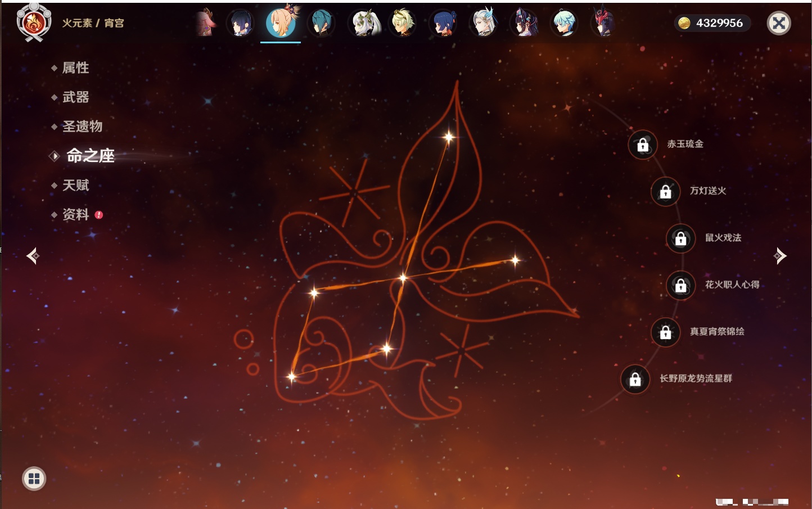The image size is (812, 509).
Task: Select the 命之座 constellation tab
Action: coord(91,156)
